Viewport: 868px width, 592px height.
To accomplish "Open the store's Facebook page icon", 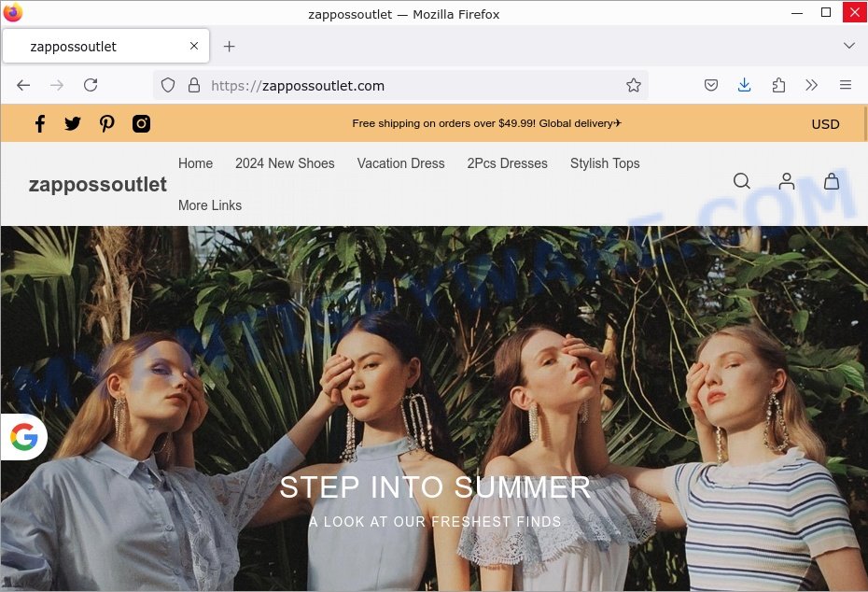I will click(40, 123).
